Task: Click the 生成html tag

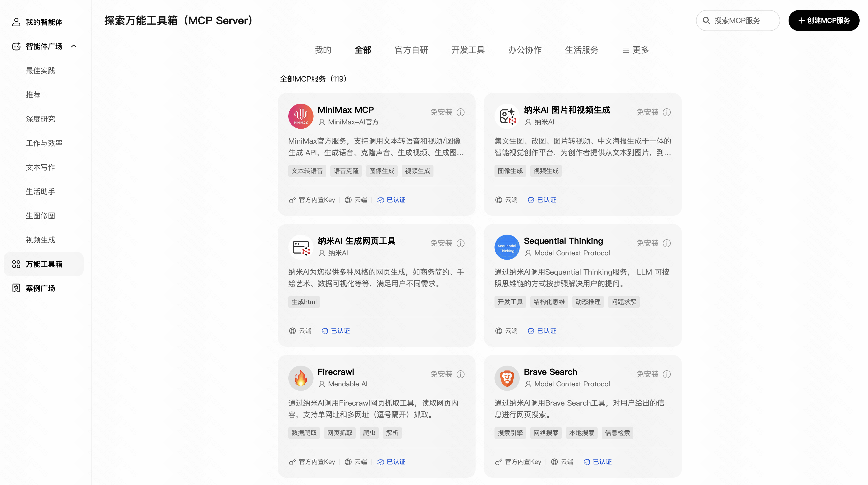Action: pyautogui.click(x=304, y=302)
